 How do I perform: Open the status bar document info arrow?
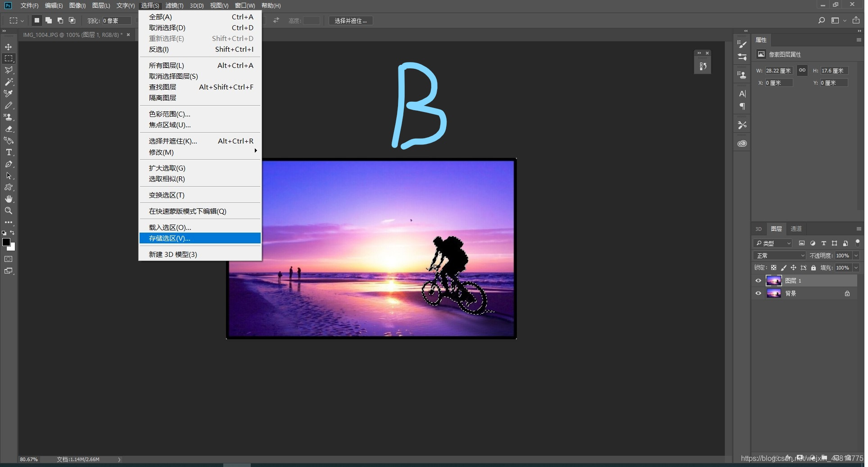pos(119,459)
